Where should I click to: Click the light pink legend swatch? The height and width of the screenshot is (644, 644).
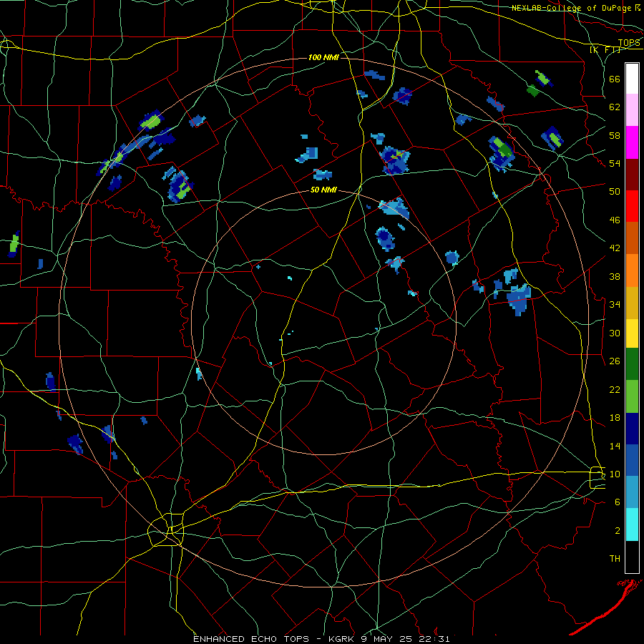click(x=632, y=110)
